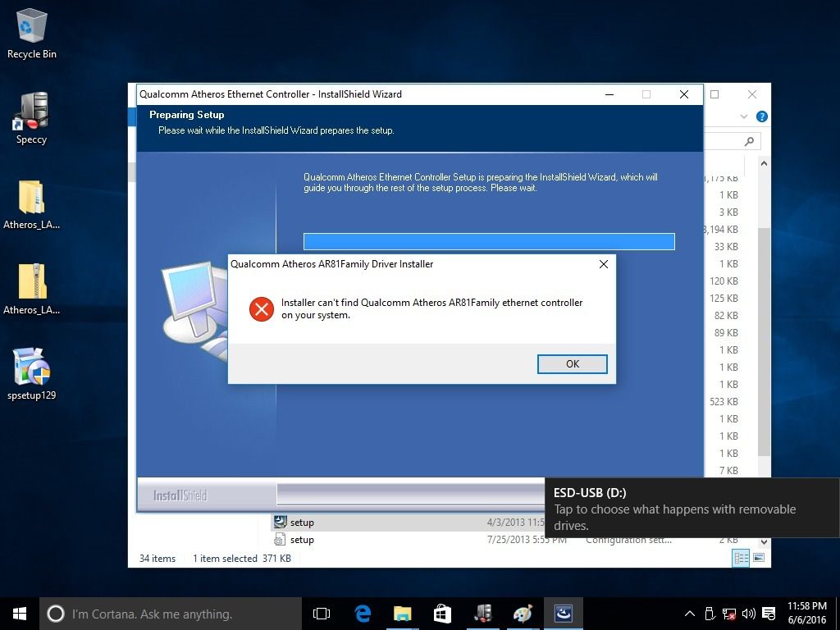840x630 pixels.
Task: Switch to Paint on the taskbar
Action: [x=523, y=614]
